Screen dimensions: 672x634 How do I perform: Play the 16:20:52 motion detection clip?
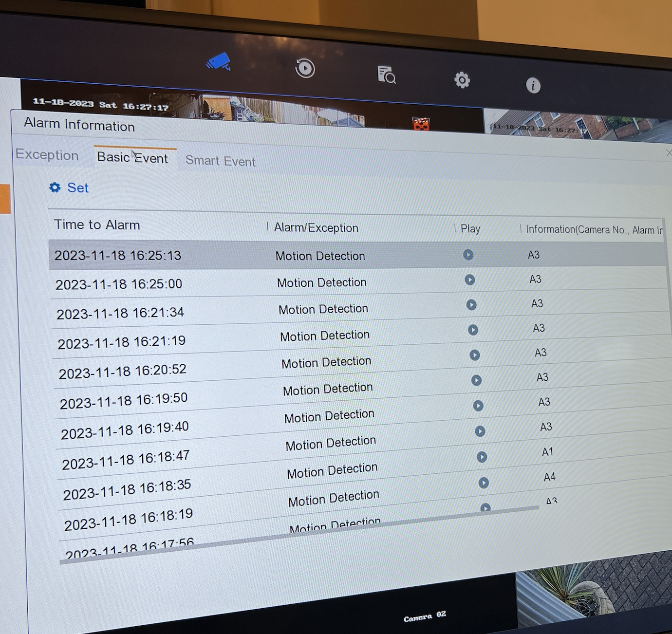[475, 355]
